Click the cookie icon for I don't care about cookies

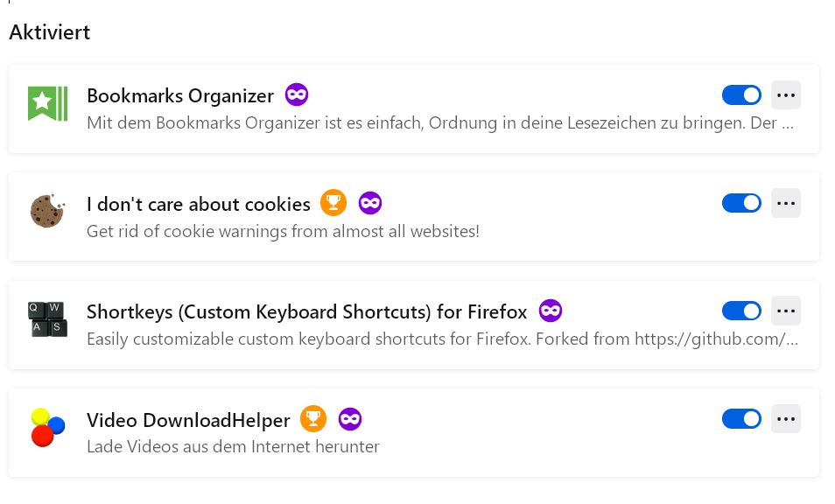point(47,211)
